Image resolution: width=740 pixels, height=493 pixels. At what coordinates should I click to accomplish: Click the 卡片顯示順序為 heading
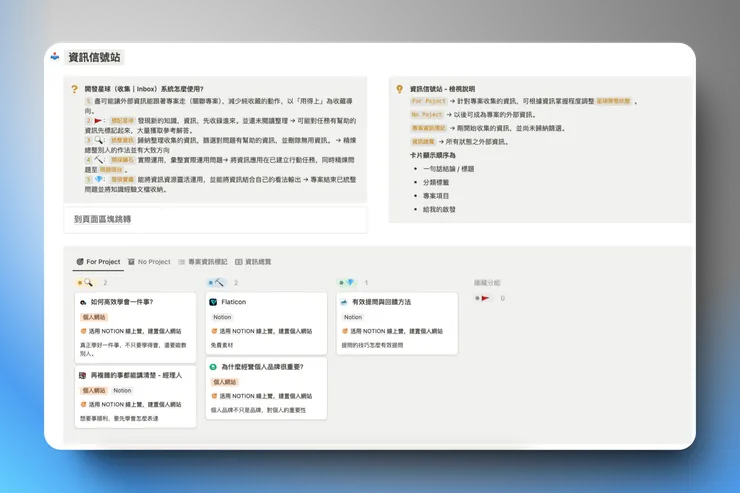(x=433, y=155)
